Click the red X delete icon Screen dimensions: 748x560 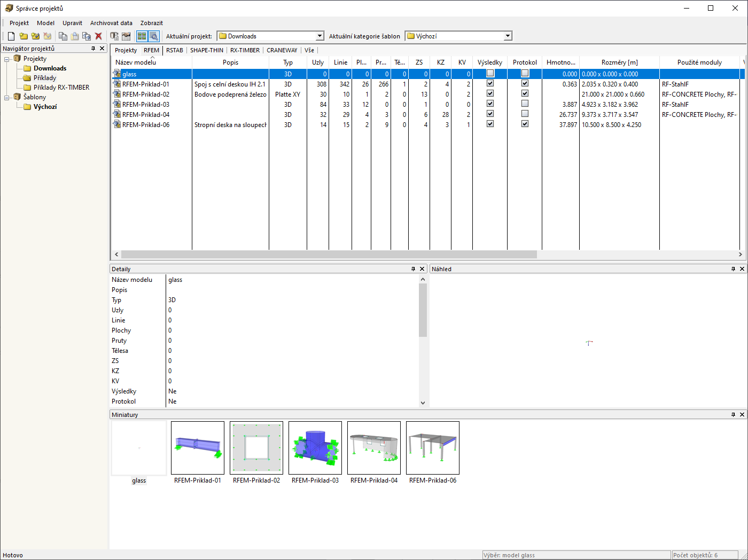click(98, 36)
